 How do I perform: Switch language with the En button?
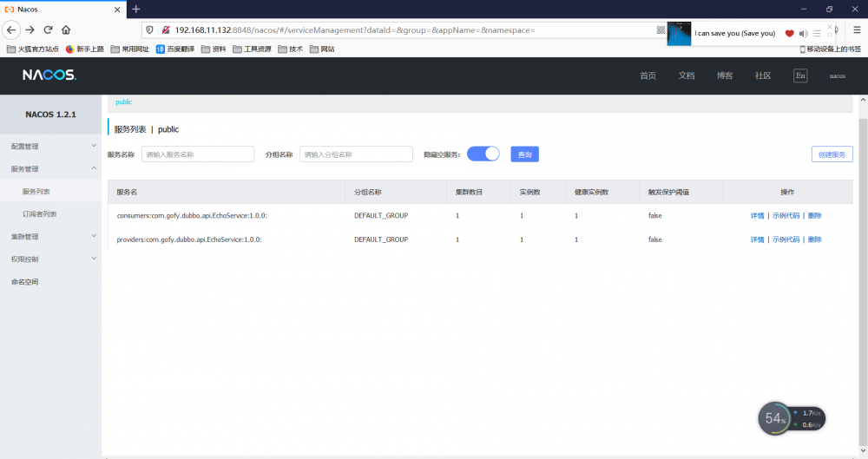pos(800,75)
